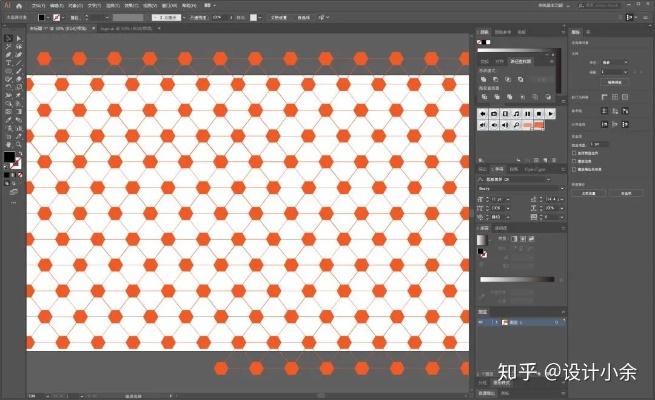Expand the layer's disclosure arrow
This screenshot has width=655, height=400.
tap(496, 322)
